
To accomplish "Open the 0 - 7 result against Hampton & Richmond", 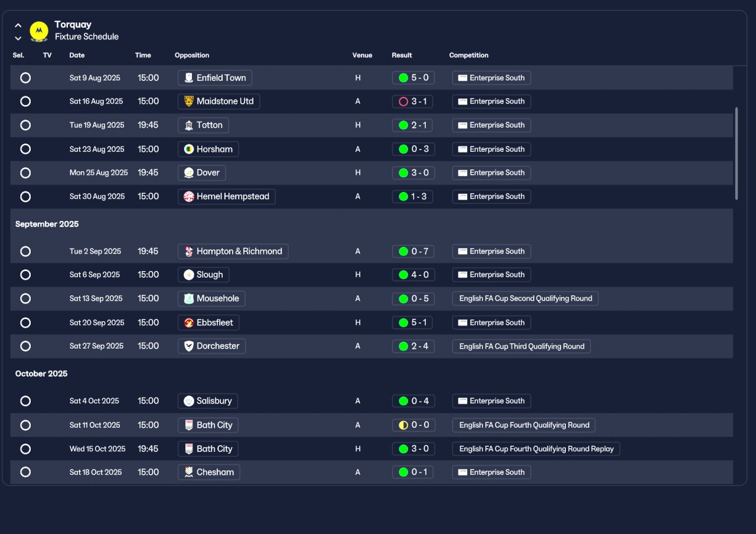I will (413, 251).
